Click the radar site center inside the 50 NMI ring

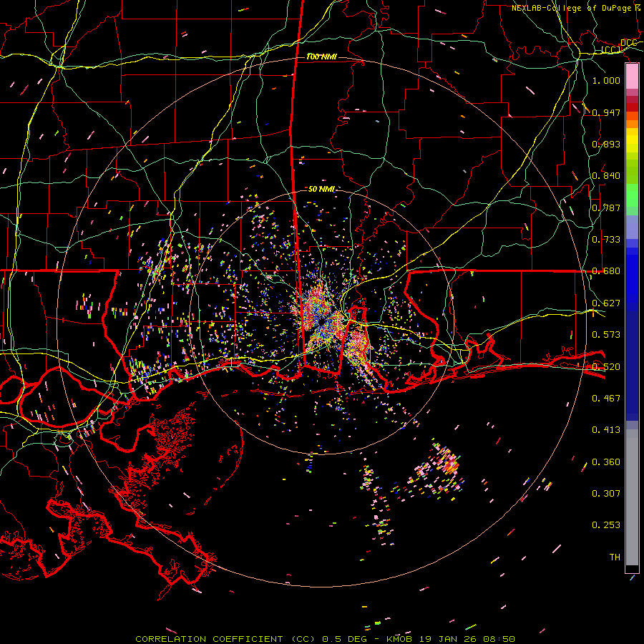(x=321, y=322)
